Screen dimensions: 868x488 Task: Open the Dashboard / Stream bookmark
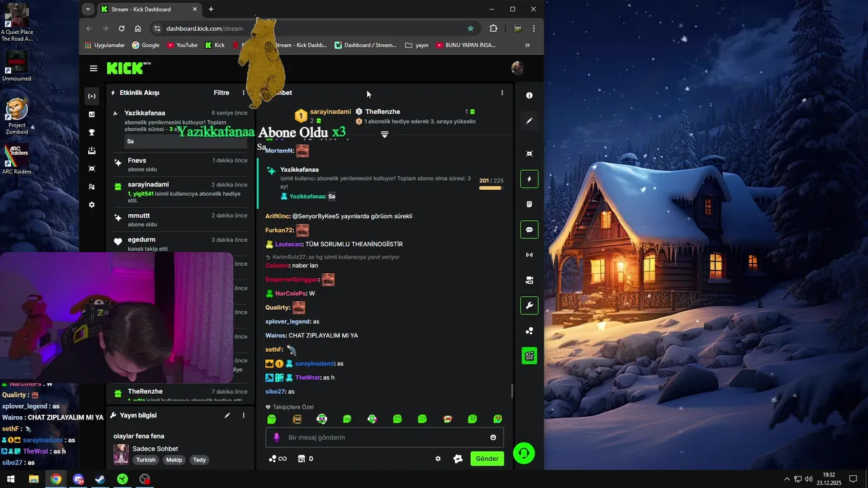pos(366,45)
